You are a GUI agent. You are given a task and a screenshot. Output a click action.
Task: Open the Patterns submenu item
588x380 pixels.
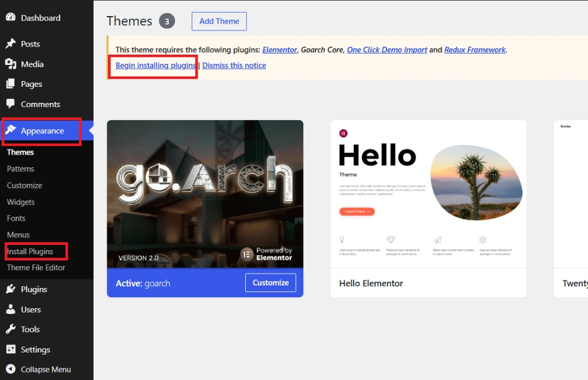20,169
